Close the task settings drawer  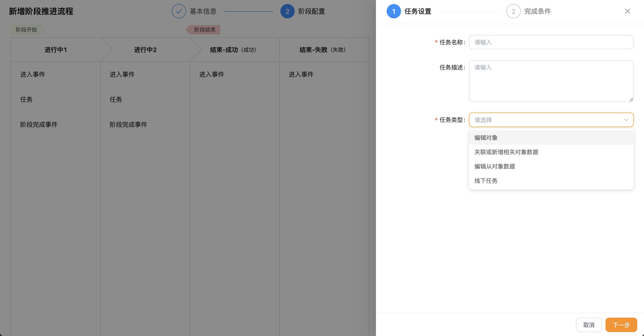point(627,11)
